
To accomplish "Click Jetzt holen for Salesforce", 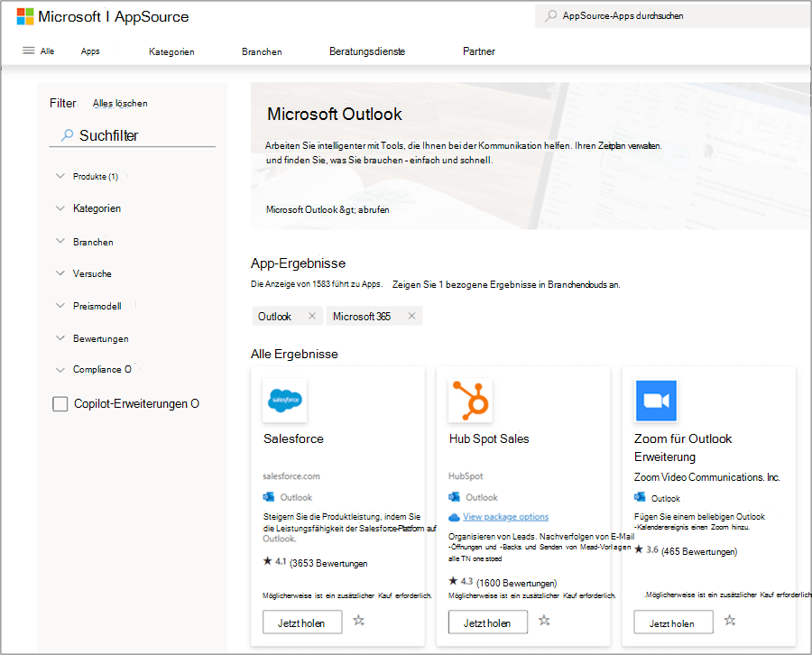I will tap(302, 623).
